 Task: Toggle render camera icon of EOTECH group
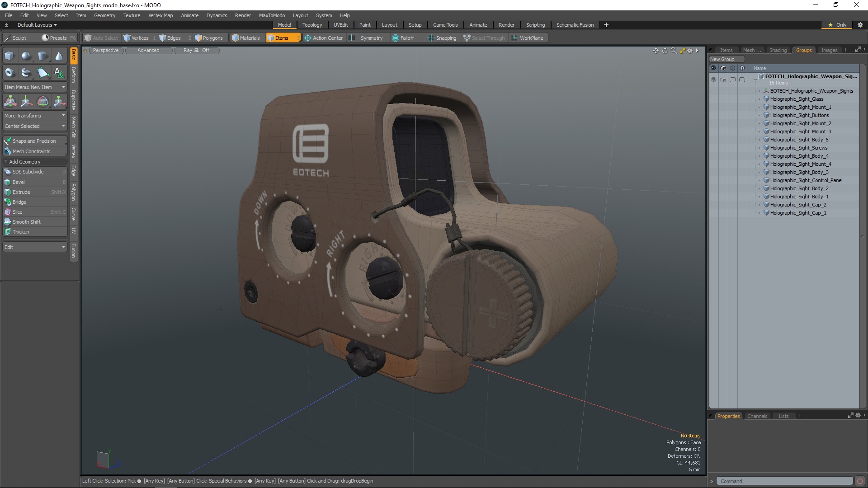click(x=723, y=80)
